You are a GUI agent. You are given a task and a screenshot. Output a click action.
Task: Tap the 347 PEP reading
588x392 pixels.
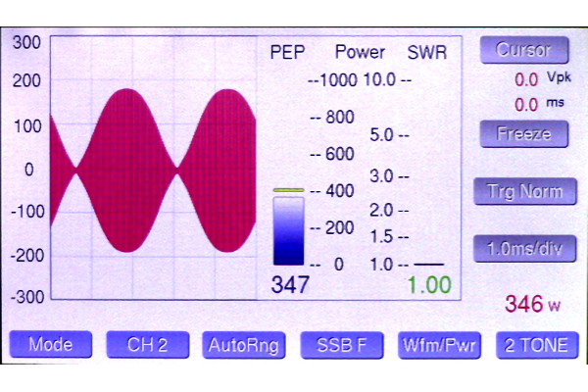pyautogui.click(x=290, y=285)
